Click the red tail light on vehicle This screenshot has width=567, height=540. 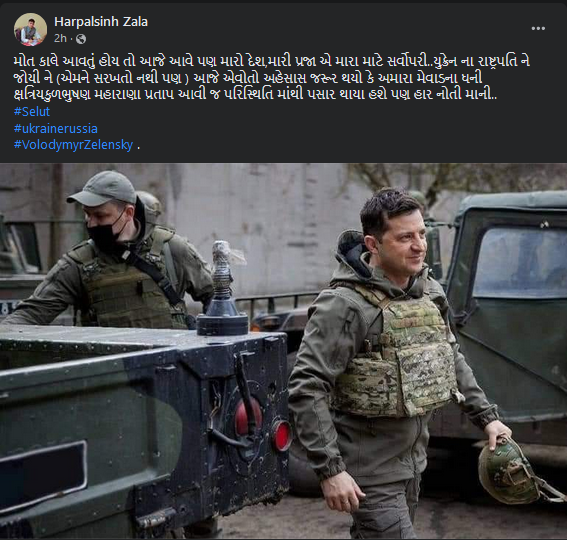281,436
